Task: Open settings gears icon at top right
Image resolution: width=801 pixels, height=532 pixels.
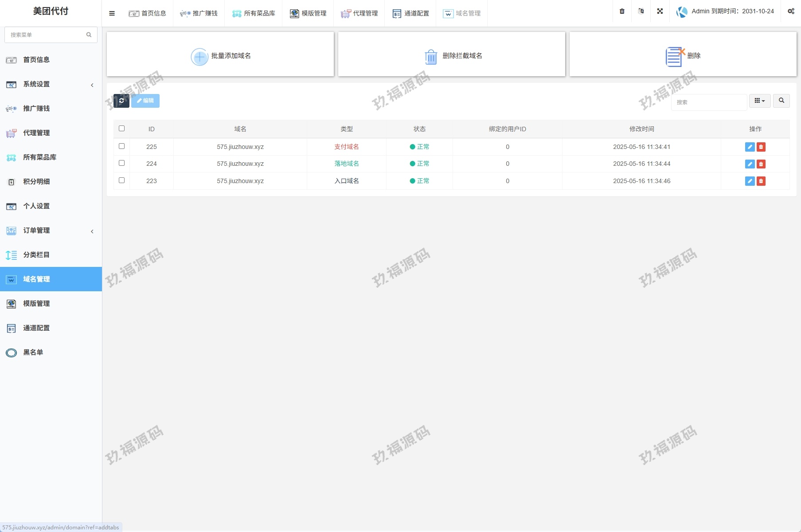Action: point(791,12)
